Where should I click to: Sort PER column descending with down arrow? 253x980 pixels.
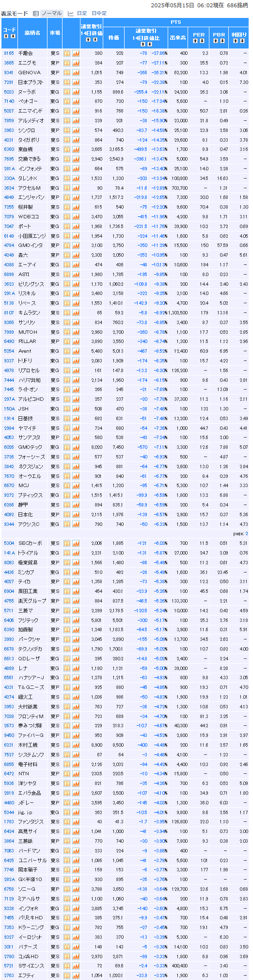pos(201,41)
